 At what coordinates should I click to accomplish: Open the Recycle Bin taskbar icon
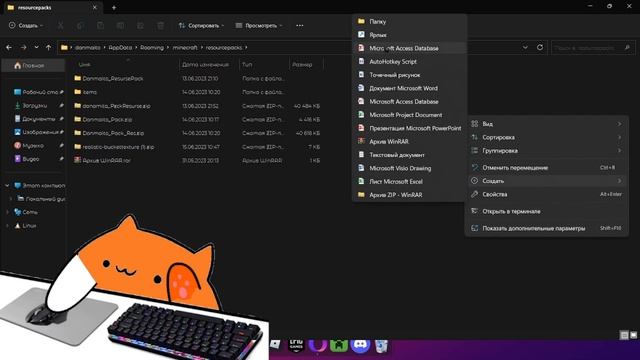pyautogui.click(x=381, y=345)
